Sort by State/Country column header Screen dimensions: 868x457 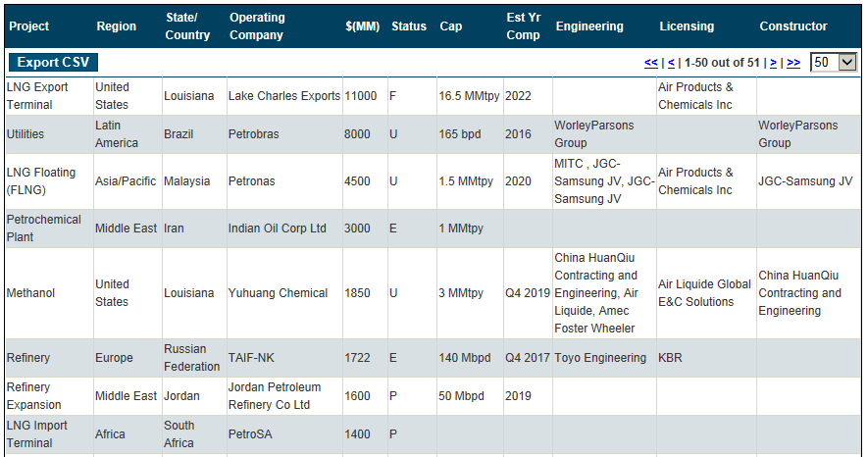pos(187,26)
